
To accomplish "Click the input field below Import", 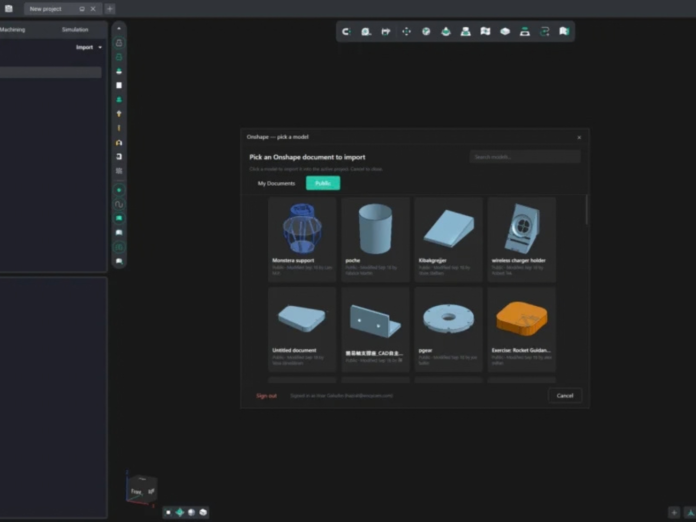I will (50, 72).
